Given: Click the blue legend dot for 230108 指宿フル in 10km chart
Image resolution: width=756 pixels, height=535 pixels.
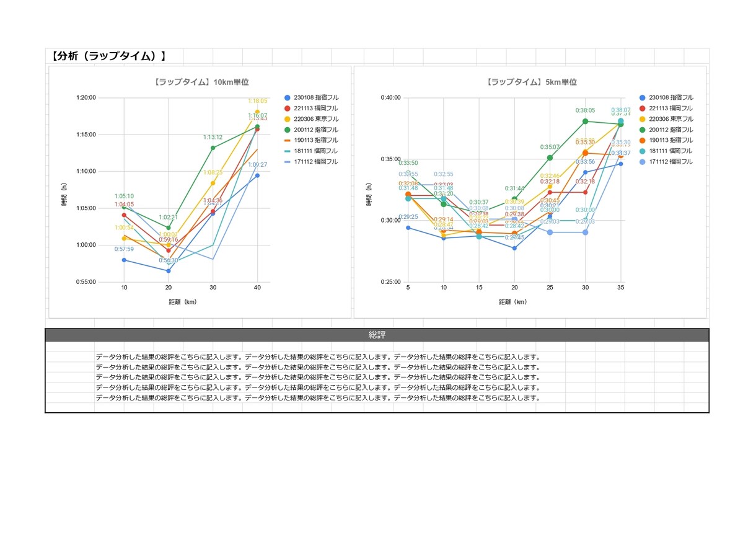Looking at the screenshot, I should coord(287,97).
